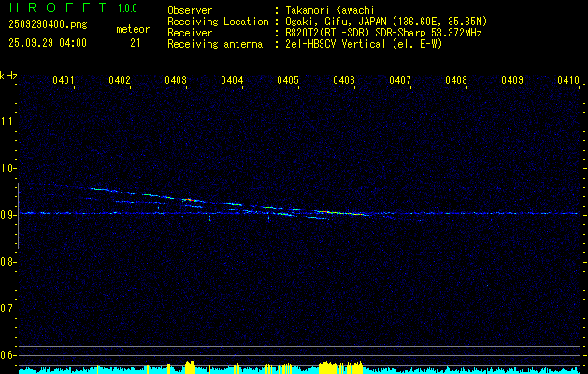Click the 2el-HB9CV Vertical antenna text
Screen dimensions: 588x374
coord(364,44)
